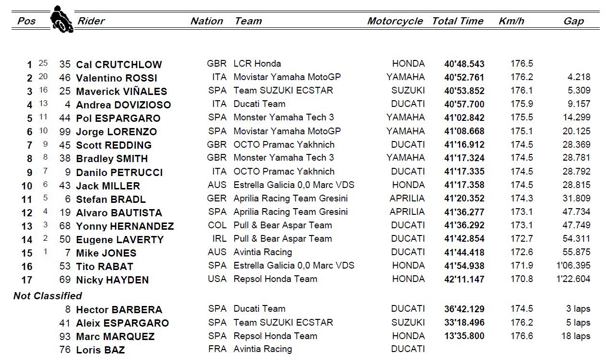This screenshot has width=606, height=364.
Task: Click the motorcycle rider icon in header
Action: click(x=62, y=19)
